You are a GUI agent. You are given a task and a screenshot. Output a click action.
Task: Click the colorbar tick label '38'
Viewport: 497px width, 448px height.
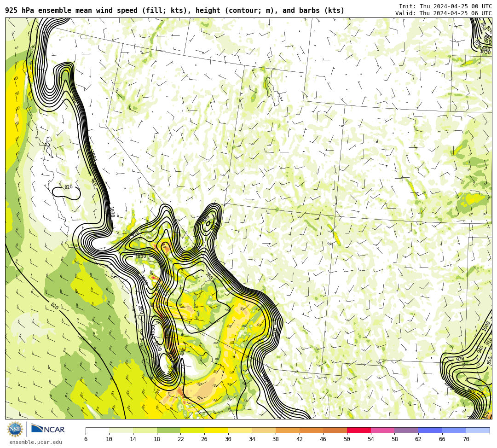276,439
